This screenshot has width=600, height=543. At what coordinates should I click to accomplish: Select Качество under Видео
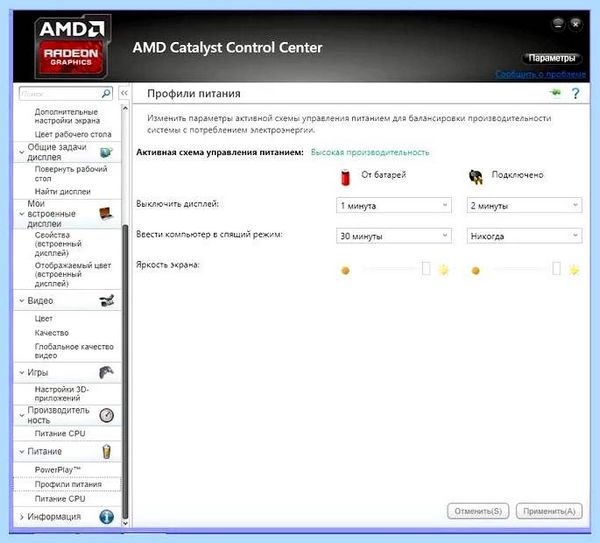pos(52,333)
